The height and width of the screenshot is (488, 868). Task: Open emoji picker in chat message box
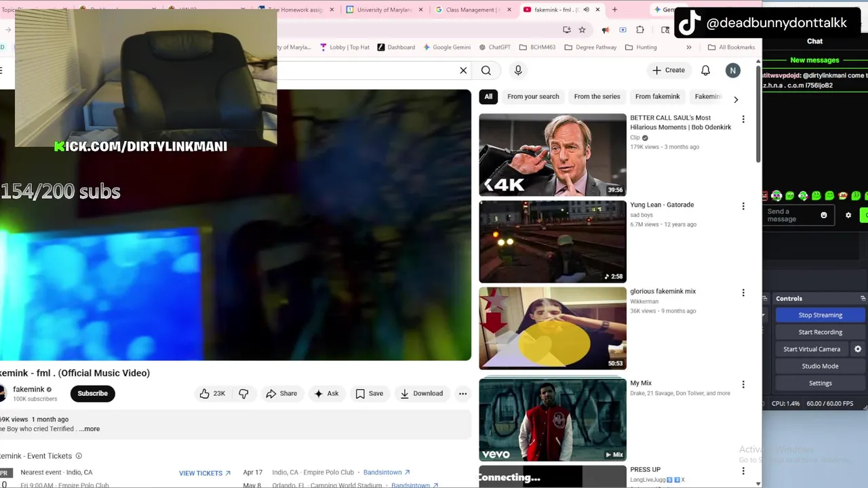coord(824,216)
